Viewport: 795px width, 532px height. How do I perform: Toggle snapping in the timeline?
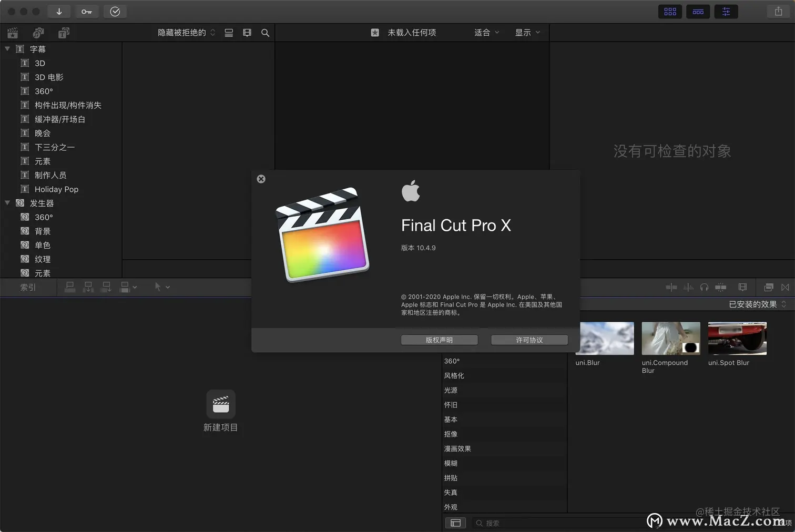coord(721,287)
